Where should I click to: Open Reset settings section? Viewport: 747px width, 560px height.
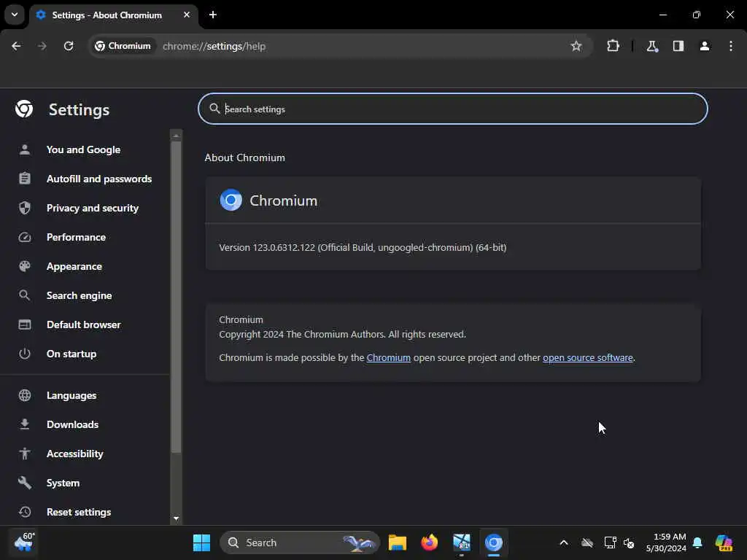79,513
